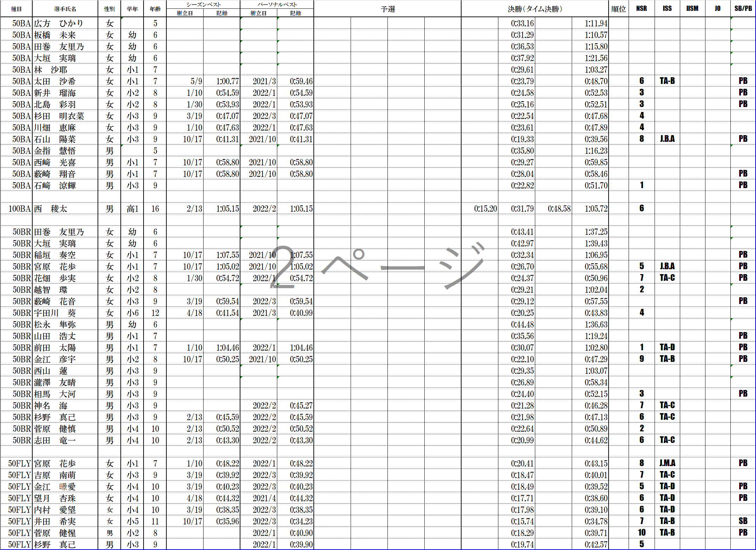Click the name cell 西山 蓮
Screen dimensions: 756x550
(x=65, y=371)
